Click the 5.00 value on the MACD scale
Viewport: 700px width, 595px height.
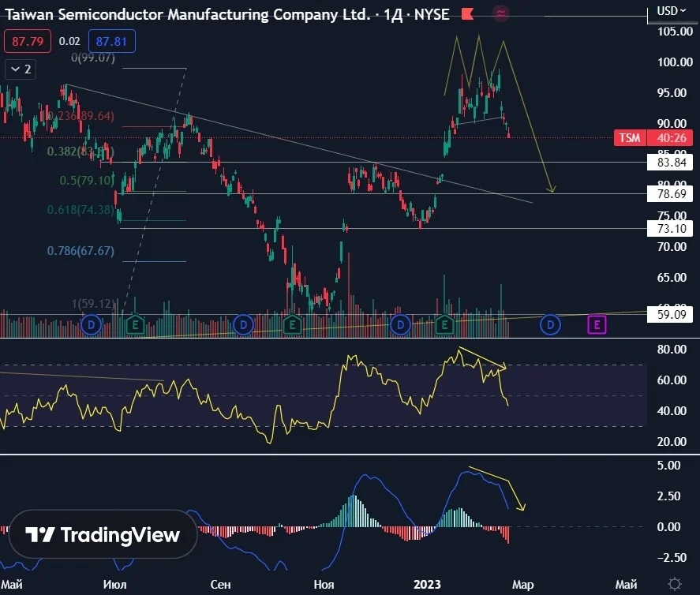668,465
